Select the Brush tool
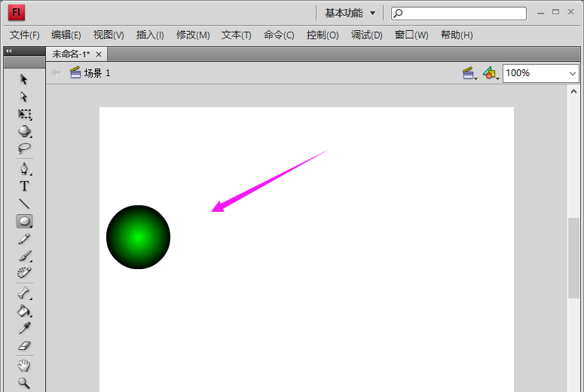Screen dimensions: 584x392 point(25,256)
